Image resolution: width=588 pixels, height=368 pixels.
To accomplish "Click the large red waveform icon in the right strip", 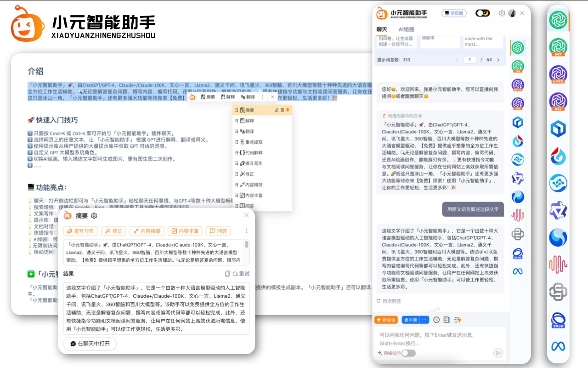I will (558, 264).
